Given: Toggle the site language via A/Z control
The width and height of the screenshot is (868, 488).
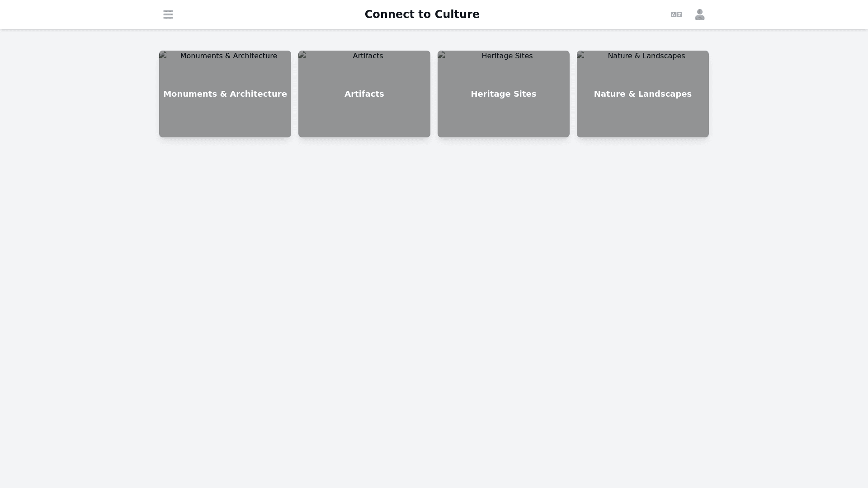Looking at the screenshot, I should (x=675, y=14).
